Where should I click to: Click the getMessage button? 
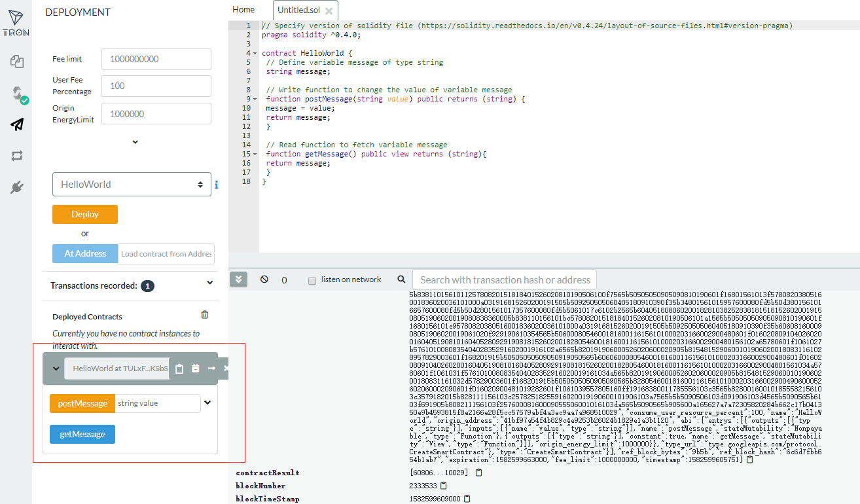[82, 434]
